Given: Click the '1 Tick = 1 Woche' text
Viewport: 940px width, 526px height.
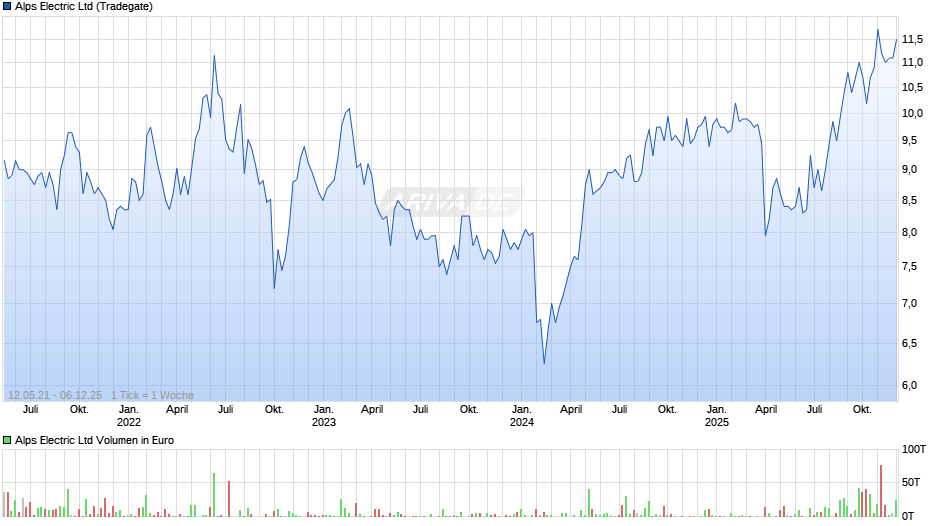Looking at the screenshot, I should pos(152,395).
